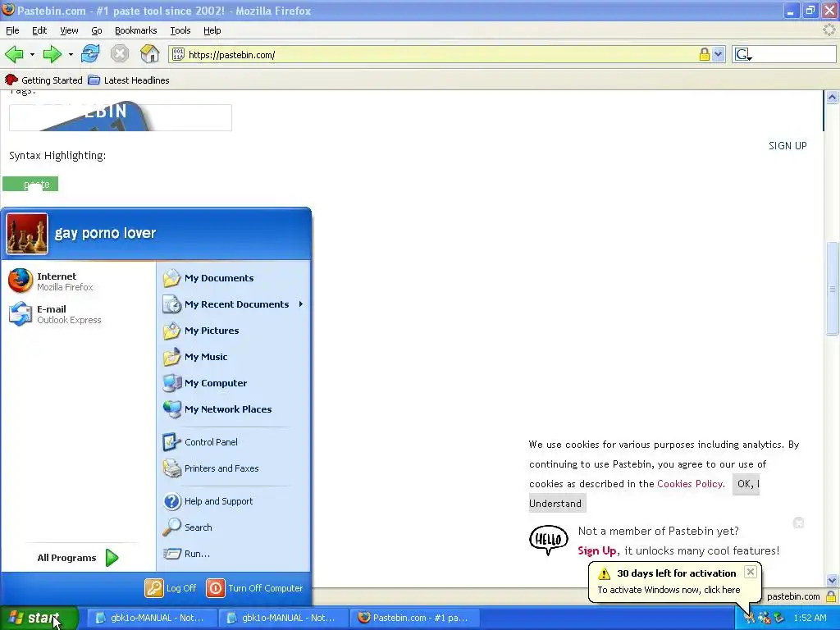The height and width of the screenshot is (630, 840).
Task: Click the page vertical scrollbar thumb
Action: point(832,290)
